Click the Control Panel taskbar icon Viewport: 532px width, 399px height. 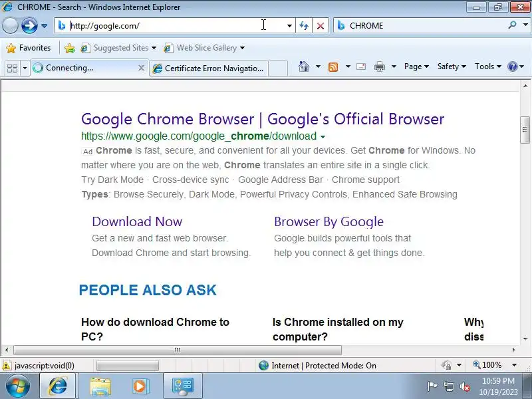[182, 386]
